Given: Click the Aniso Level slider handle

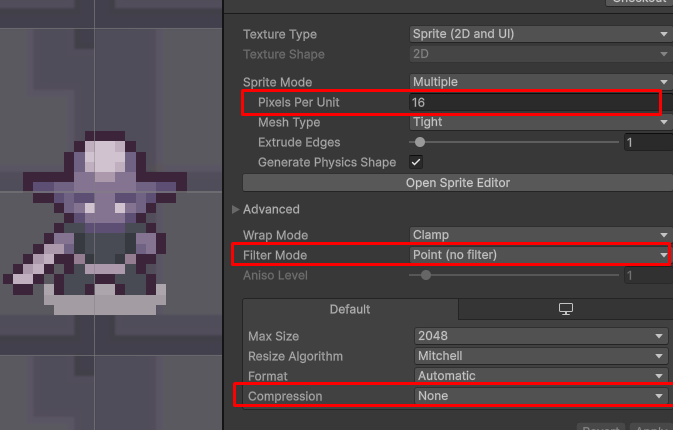Looking at the screenshot, I should coord(426,275).
